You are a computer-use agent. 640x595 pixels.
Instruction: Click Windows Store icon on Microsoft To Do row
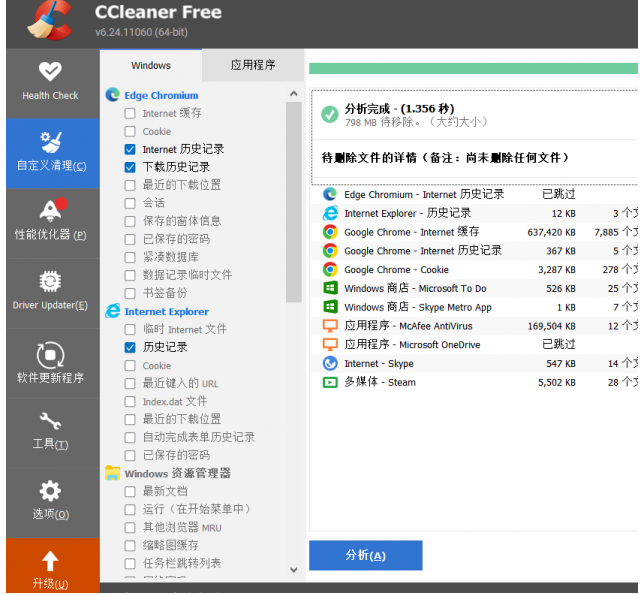click(x=330, y=288)
